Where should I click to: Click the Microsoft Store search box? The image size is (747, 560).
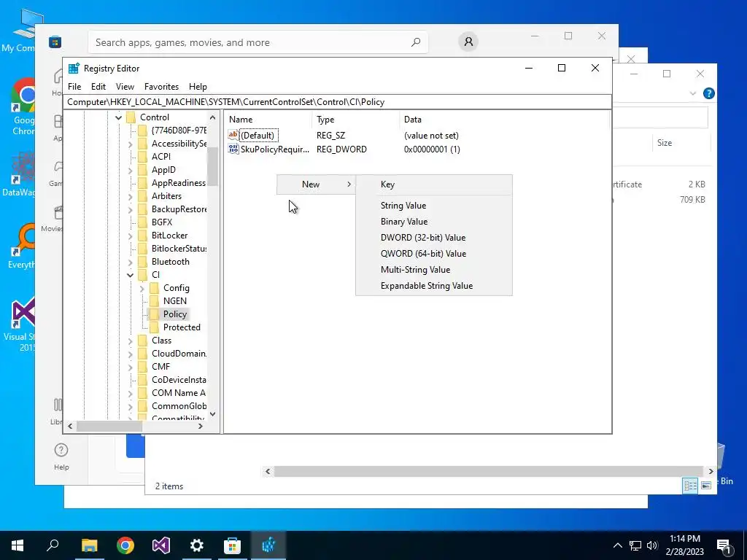(258, 42)
